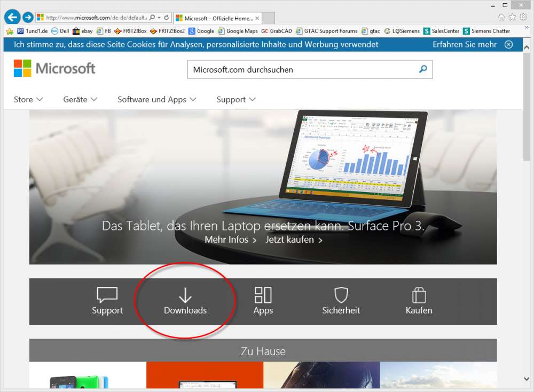Expand the Software und Apps menu
The image size is (534, 392).
coord(156,99)
